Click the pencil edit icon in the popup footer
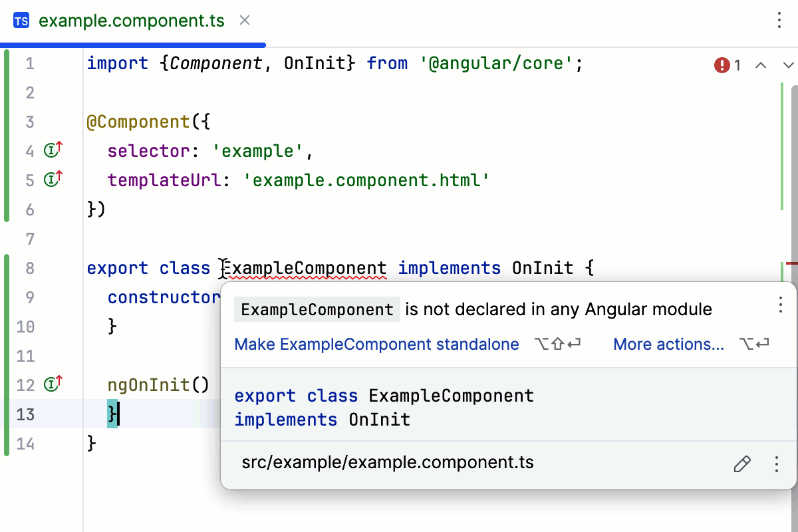798x532 pixels. (x=742, y=464)
